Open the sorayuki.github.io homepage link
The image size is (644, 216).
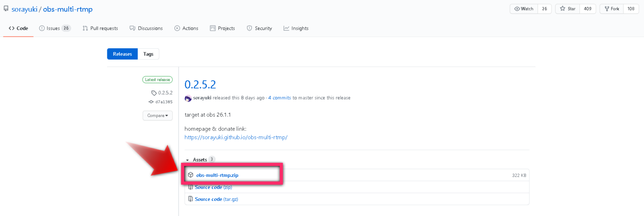(236, 137)
